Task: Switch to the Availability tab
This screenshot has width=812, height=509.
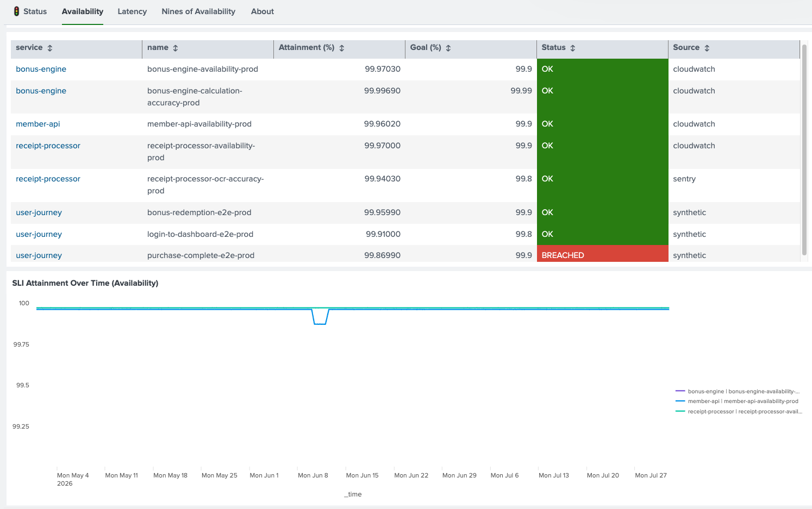Action: click(83, 11)
